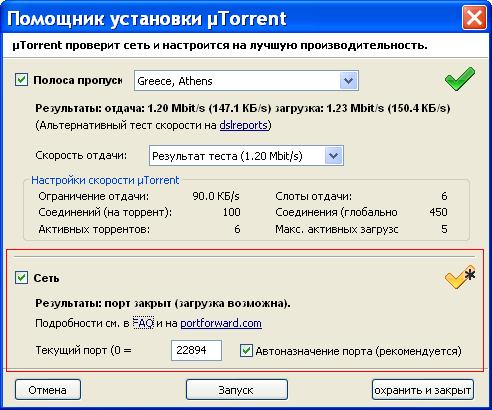
Task: Click the Запуск button
Action: click(x=236, y=390)
